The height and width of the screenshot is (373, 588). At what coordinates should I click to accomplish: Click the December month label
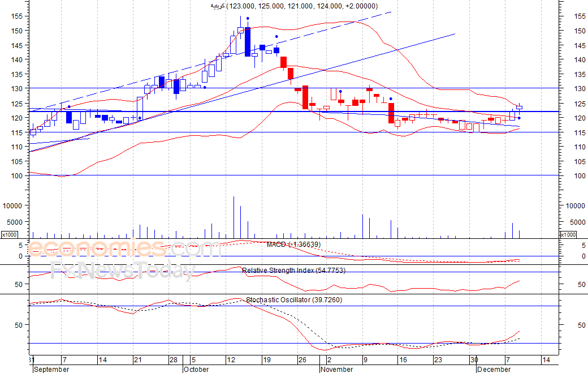point(494,369)
